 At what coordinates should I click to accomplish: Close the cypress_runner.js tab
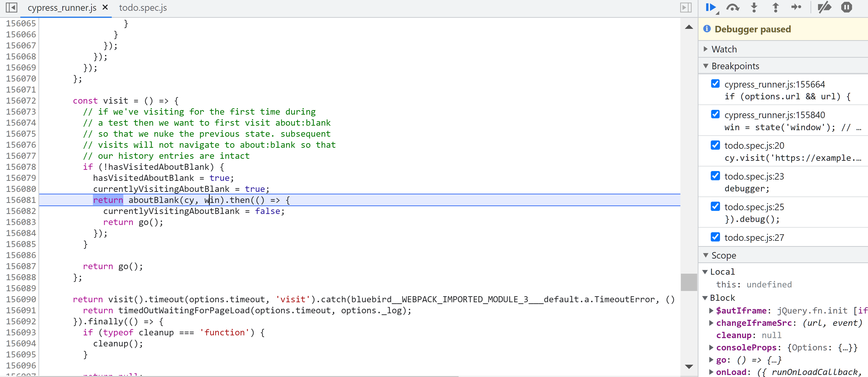click(105, 8)
